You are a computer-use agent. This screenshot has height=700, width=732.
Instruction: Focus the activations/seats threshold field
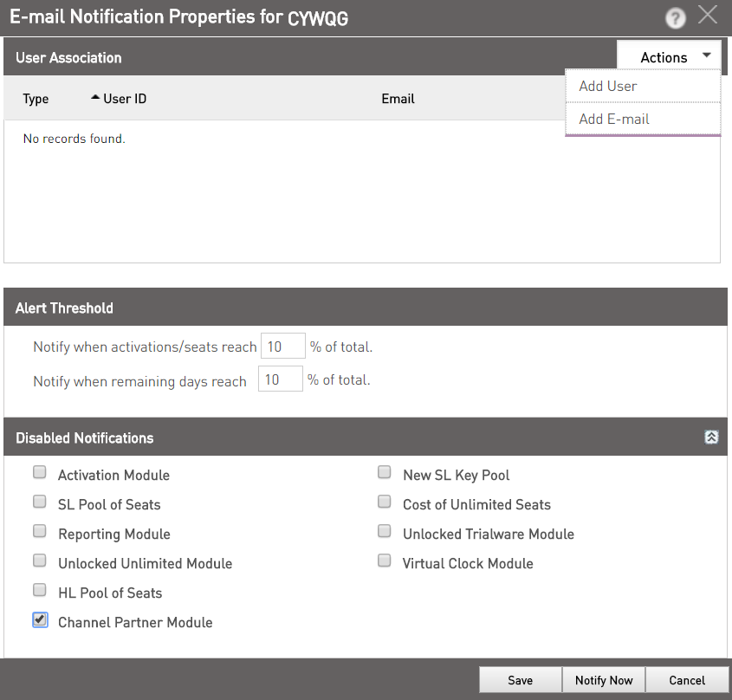283,346
